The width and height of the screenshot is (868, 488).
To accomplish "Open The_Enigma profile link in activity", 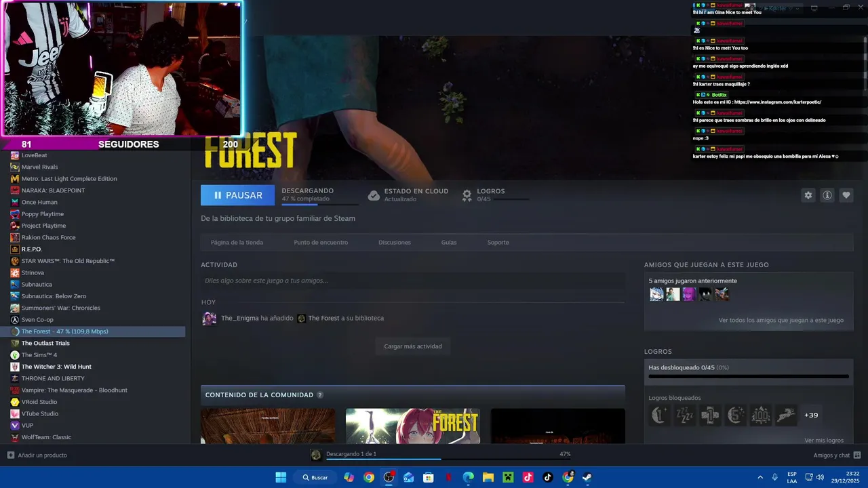I will click(x=239, y=318).
